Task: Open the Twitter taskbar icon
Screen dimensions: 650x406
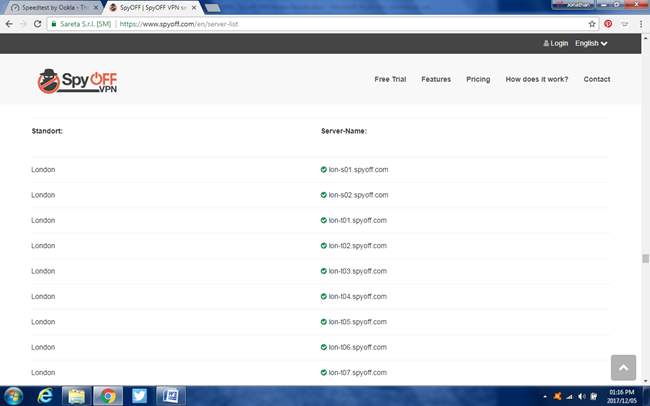Action: tap(139, 396)
